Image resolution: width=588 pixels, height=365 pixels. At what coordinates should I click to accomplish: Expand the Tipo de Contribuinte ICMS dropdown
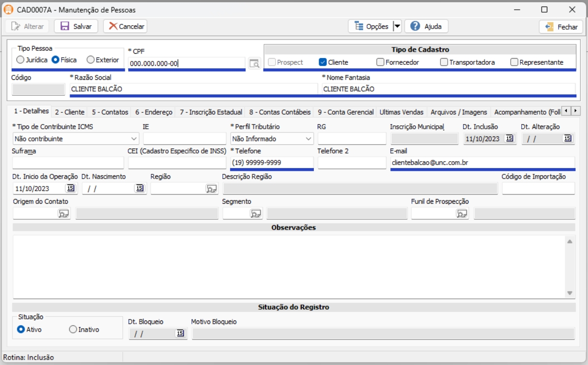134,138
